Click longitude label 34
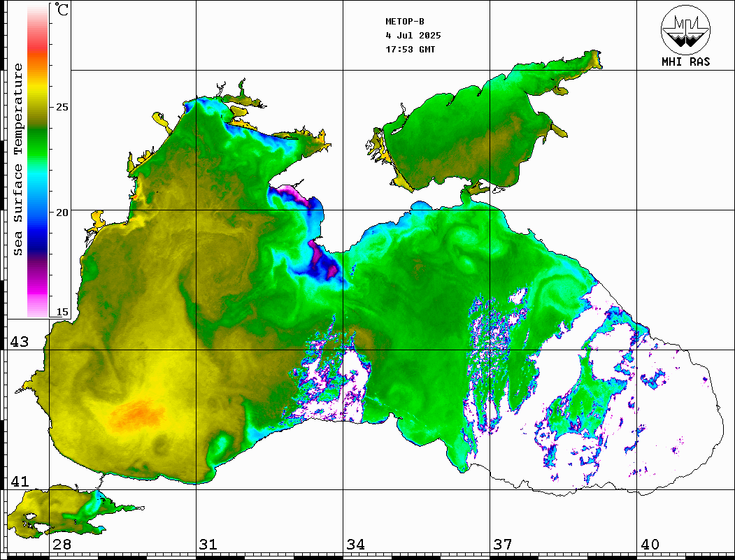This screenshot has height=560, width=735. [355, 545]
